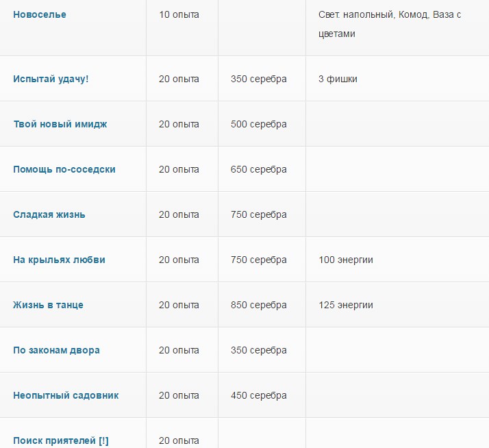The image size is (489, 448).
Task: Click the 100 энергии cell
Action: point(346,260)
